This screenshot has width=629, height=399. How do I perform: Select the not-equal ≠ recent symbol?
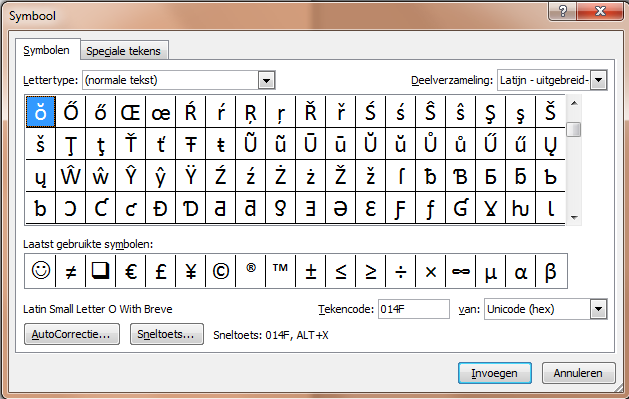(x=71, y=271)
